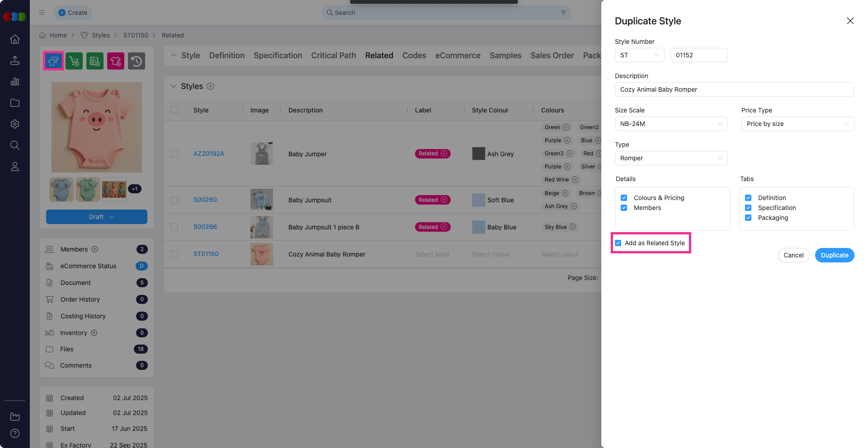Open the upload icon in sidebar
This screenshot has height=448, width=868.
(15, 61)
